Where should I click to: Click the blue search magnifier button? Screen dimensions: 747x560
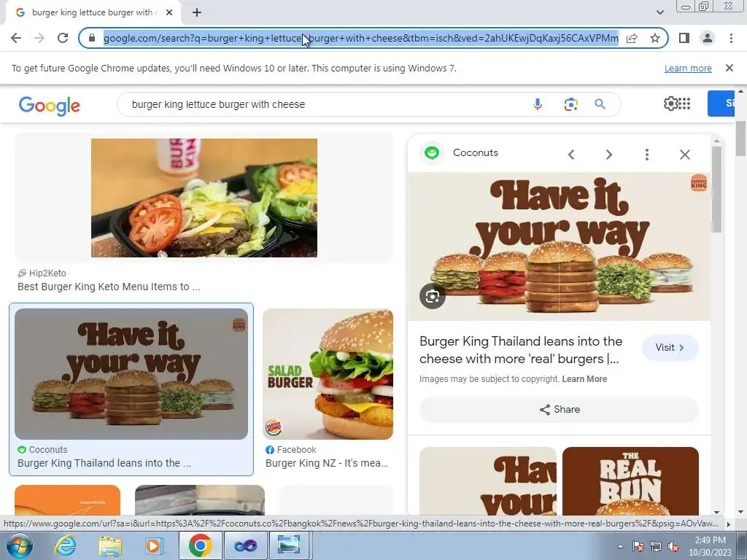pyautogui.click(x=600, y=104)
